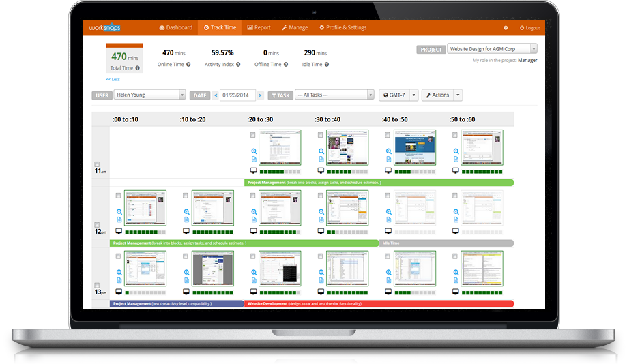Go to previous date with left arrow
The image size is (627, 364).
[216, 95]
